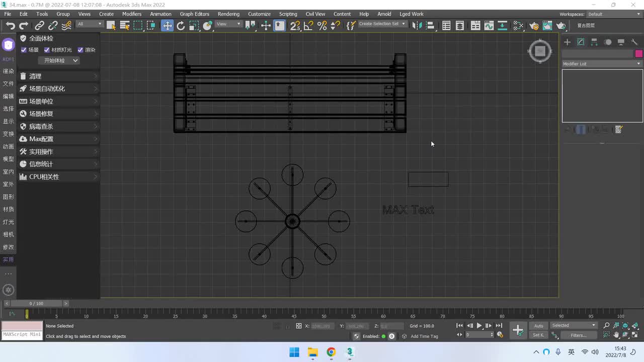Image resolution: width=644 pixels, height=362 pixels.
Task: Click the Mirror tool icon
Action: (x=417, y=26)
